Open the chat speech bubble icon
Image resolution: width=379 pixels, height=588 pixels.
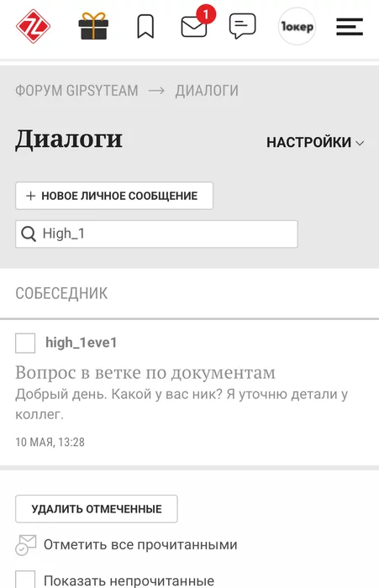(x=242, y=26)
